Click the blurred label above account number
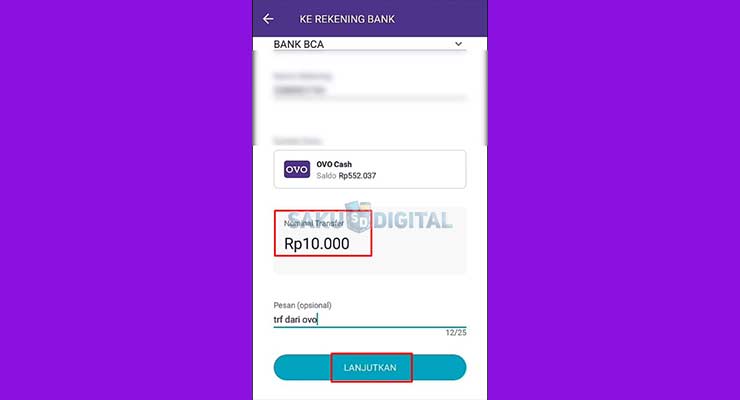This screenshot has height=400, width=740. pos(303,76)
